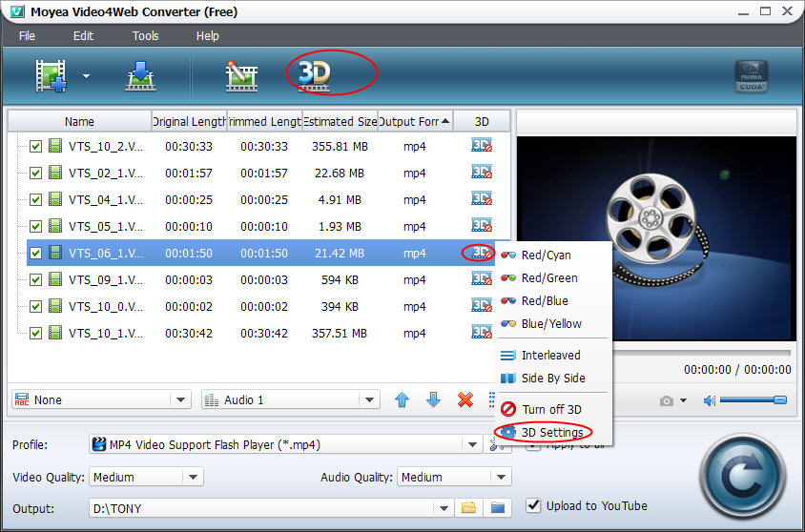Open the Edit menu

pos(83,36)
